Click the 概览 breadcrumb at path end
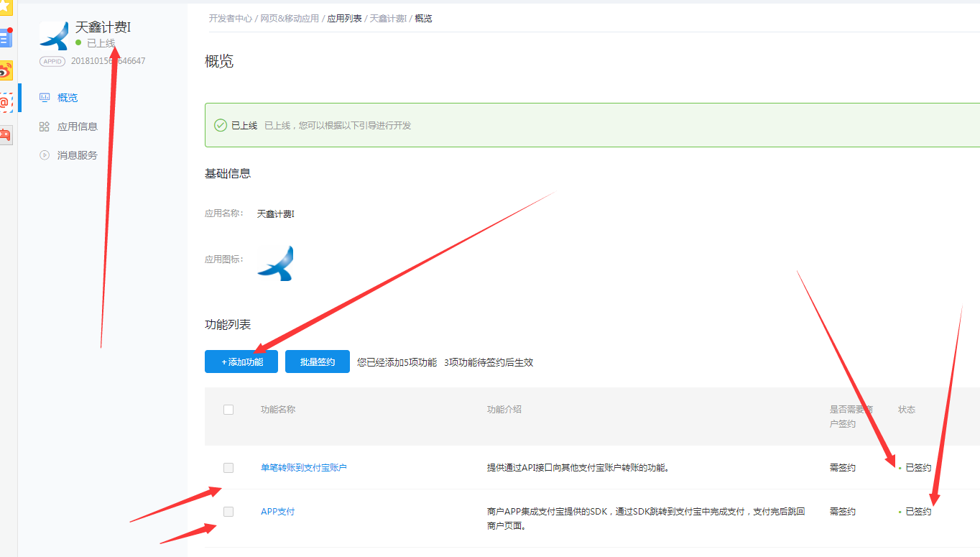This screenshot has height=557, width=980. [423, 19]
